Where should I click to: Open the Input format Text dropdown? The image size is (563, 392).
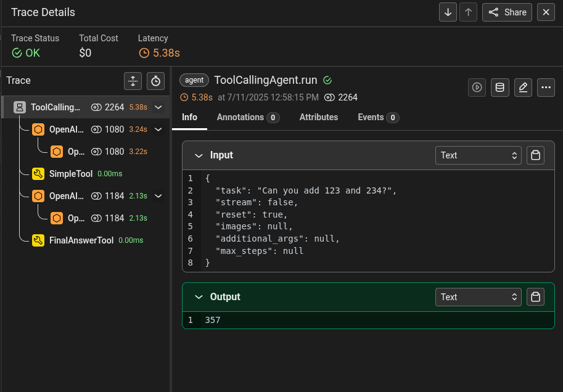(x=479, y=155)
